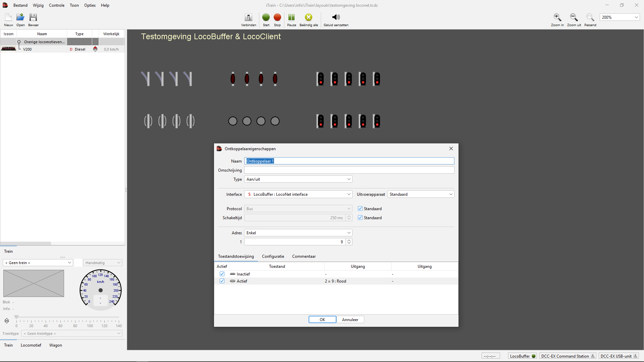Click the Annuleer button
Image resolution: width=644 pixels, height=362 pixels.
pyautogui.click(x=350, y=320)
